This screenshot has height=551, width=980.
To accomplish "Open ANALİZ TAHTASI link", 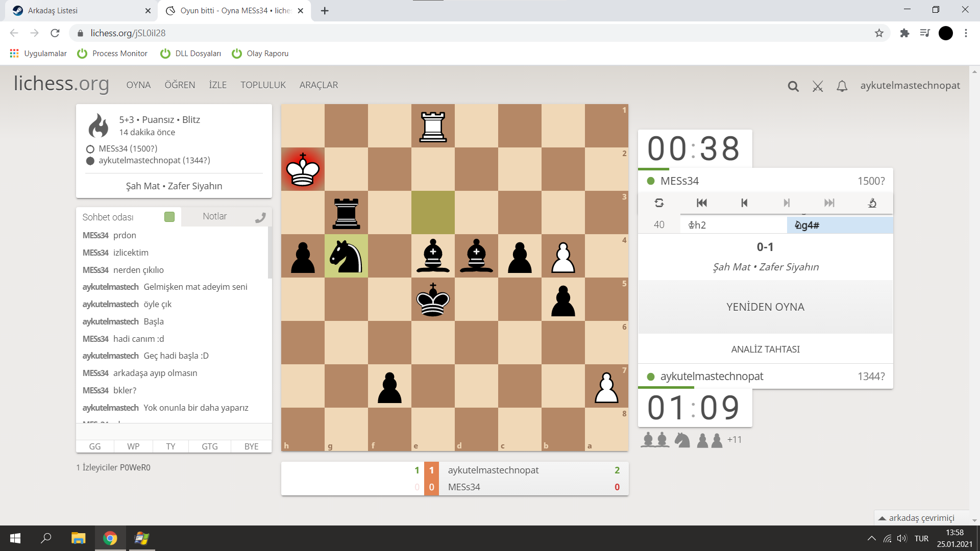I will click(765, 349).
